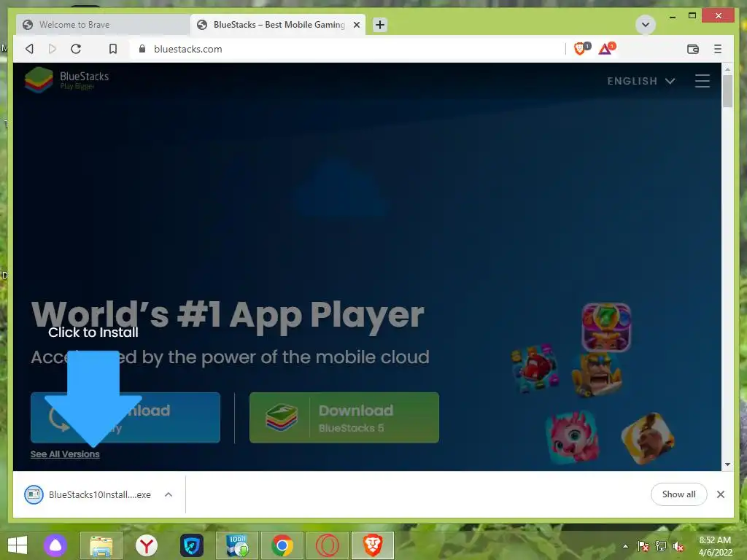Open the IObit app on the taskbar
This screenshot has width=747, height=560.
pyautogui.click(x=237, y=545)
